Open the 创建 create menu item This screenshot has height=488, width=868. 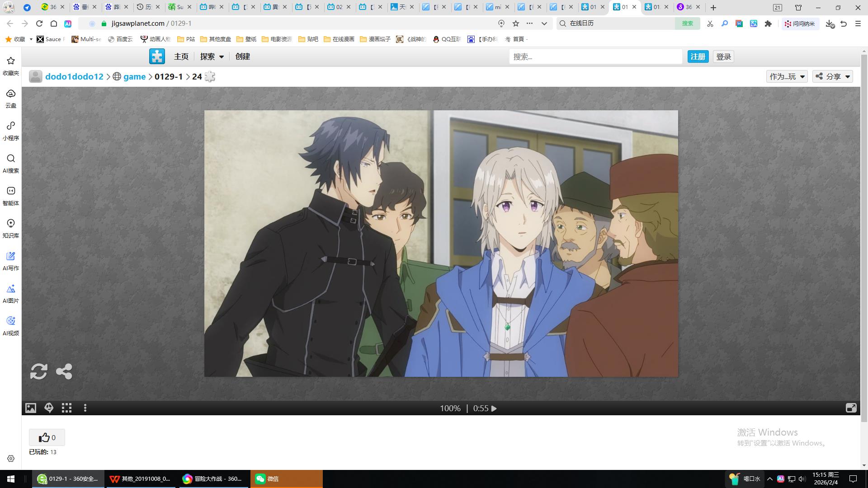(242, 56)
